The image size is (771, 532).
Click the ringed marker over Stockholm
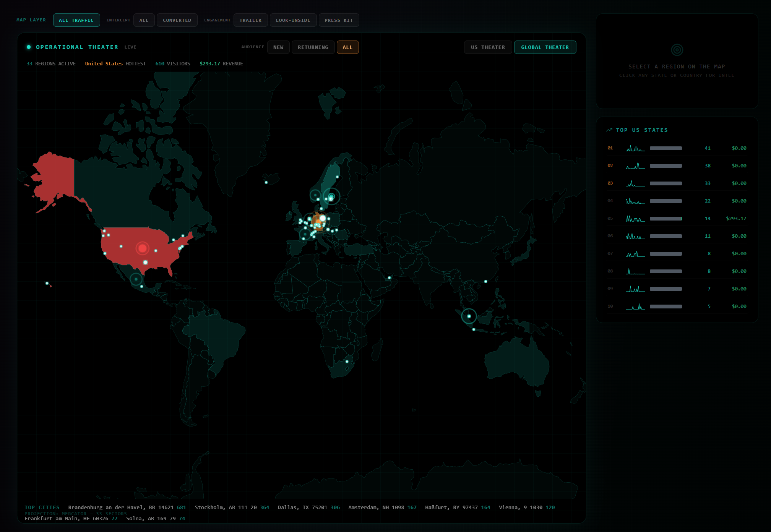(x=331, y=196)
